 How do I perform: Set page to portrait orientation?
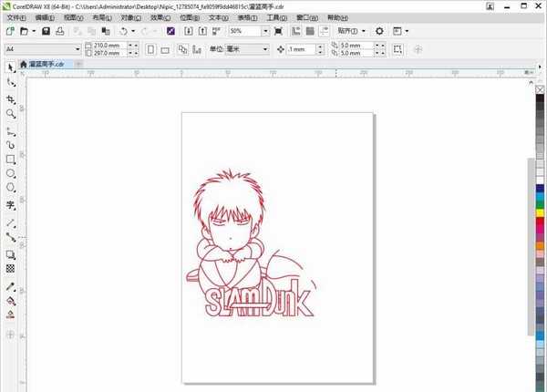coord(150,49)
